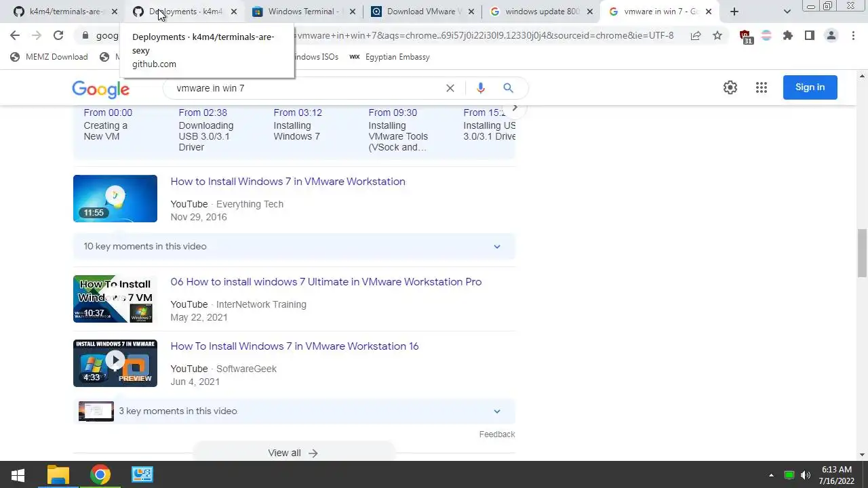Clear the Google search box text

click(x=450, y=88)
